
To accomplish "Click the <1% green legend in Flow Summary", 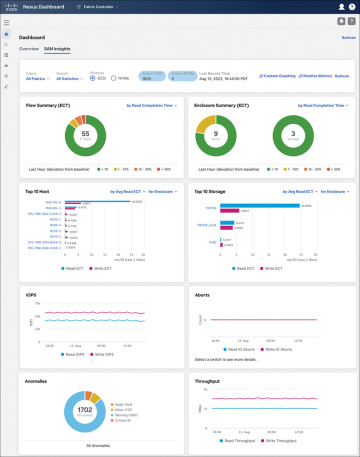I will pos(104,169).
